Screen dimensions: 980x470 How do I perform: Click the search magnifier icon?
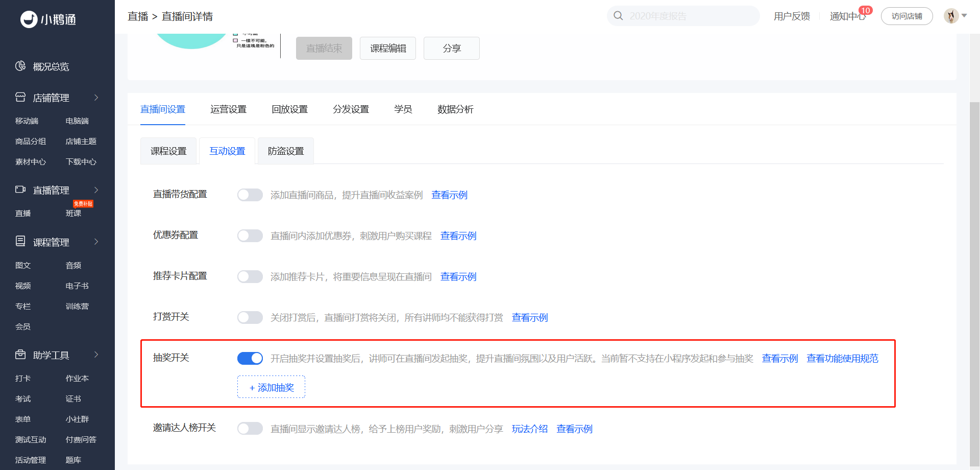click(x=618, y=16)
